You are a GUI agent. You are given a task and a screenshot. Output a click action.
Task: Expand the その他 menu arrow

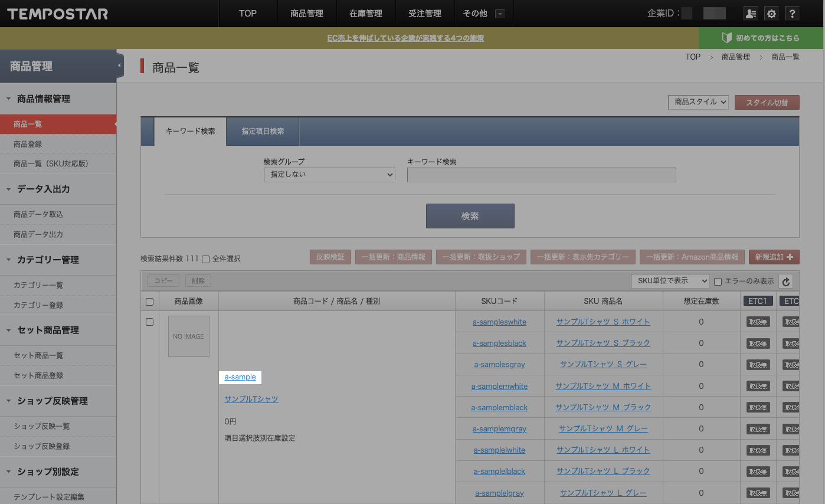pyautogui.click(x=500, y=14)
